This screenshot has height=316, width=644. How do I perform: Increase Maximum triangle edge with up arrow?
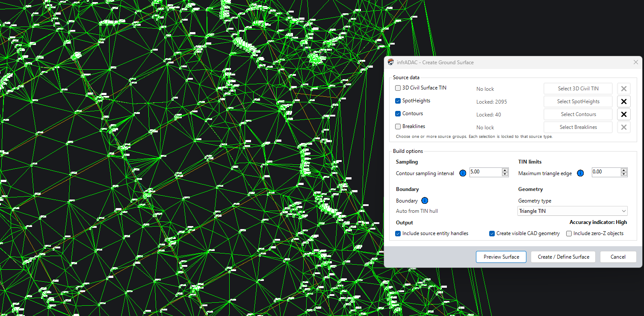(624, 170)
